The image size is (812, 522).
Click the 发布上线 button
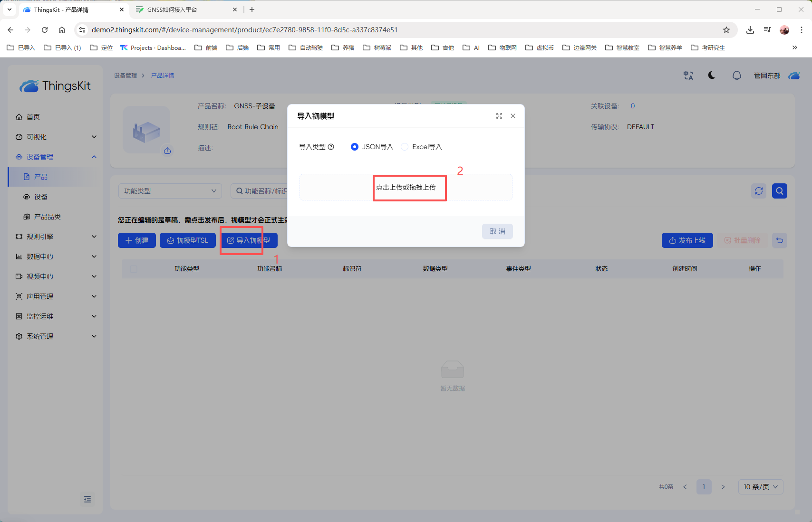click(687, 240)
